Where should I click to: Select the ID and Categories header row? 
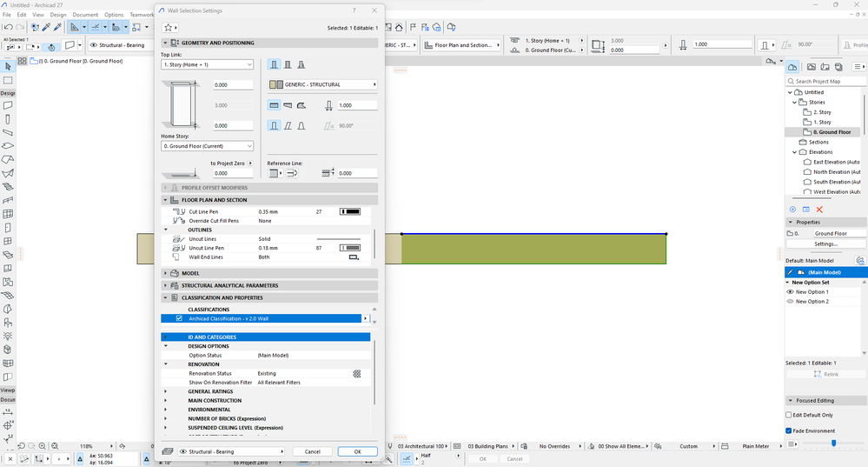(266, 337)
